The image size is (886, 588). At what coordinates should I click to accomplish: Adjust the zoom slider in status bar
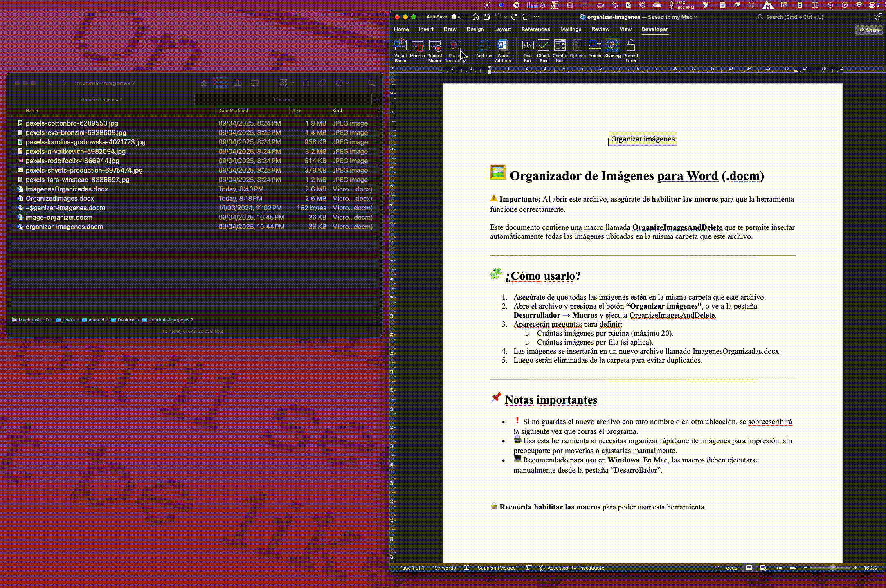click(832, 568)
